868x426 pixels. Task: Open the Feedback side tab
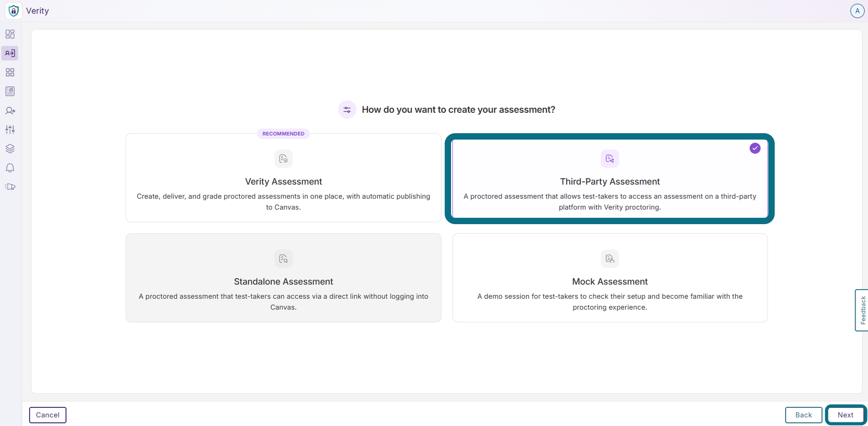coord(862,310)
